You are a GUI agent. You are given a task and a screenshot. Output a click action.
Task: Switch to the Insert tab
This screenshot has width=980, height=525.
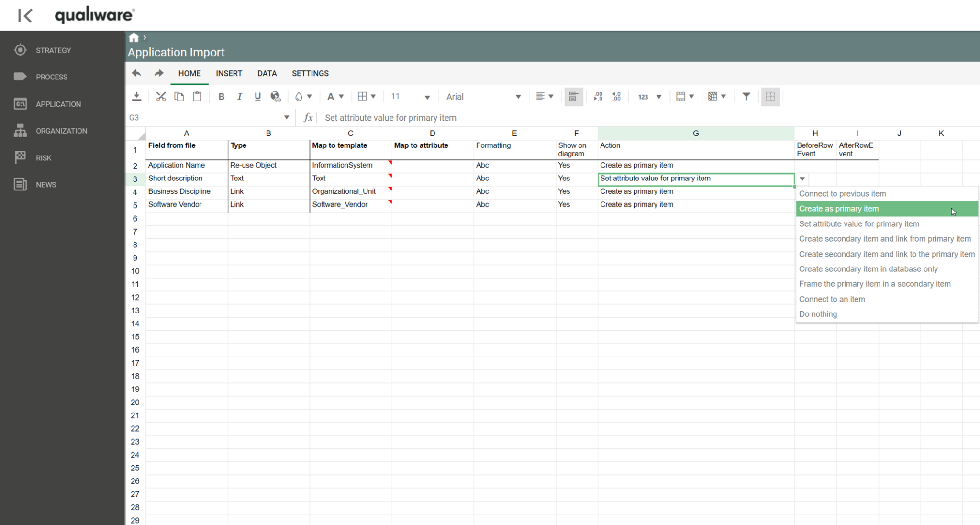[x=229, y=73]
